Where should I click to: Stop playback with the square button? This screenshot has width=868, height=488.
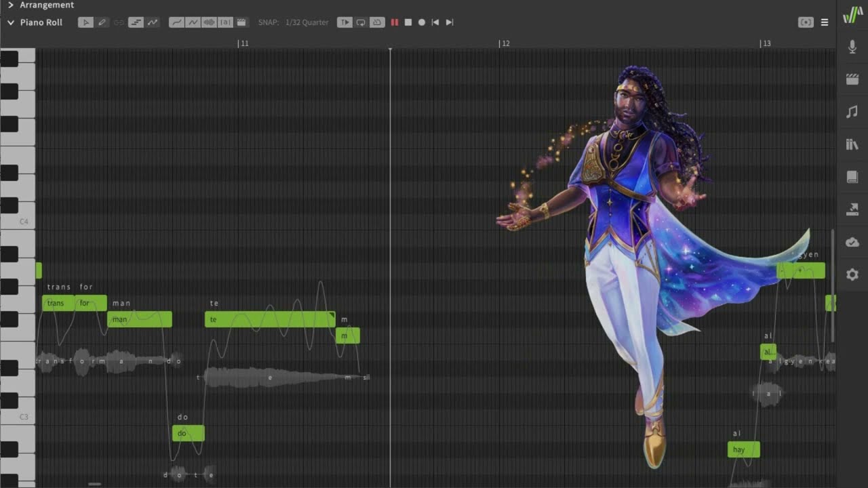click(x=408, y=22)
